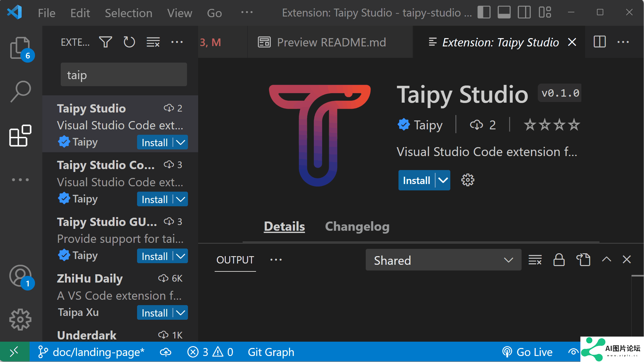The width and height of the screenshot is (644, 362).
Task: Open the File menu
Action: click(x=46, y=13)
